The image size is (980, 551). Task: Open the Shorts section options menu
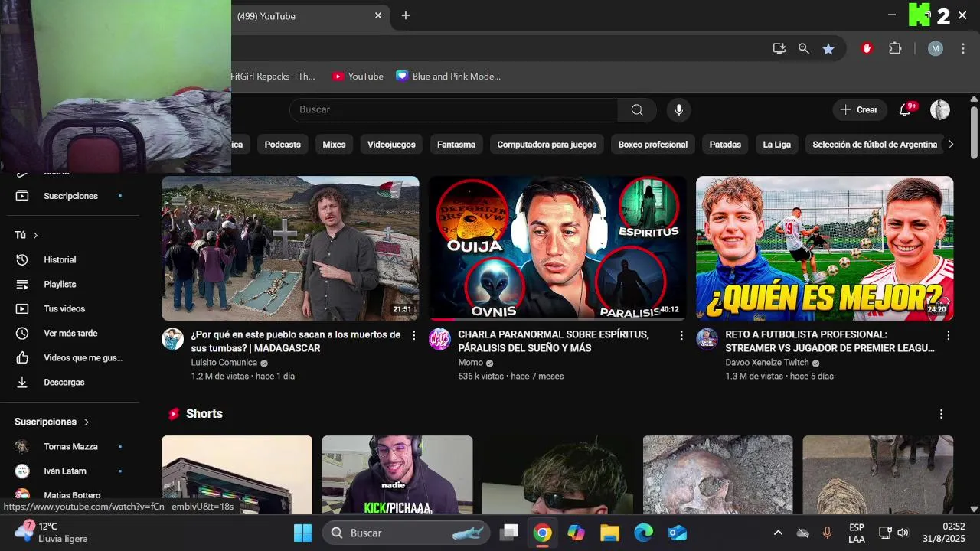(941, 414)
